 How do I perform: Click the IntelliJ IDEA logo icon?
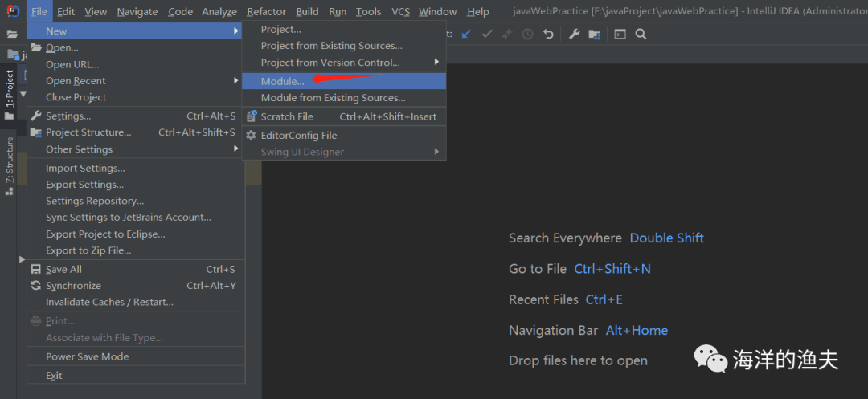[14, 11]
